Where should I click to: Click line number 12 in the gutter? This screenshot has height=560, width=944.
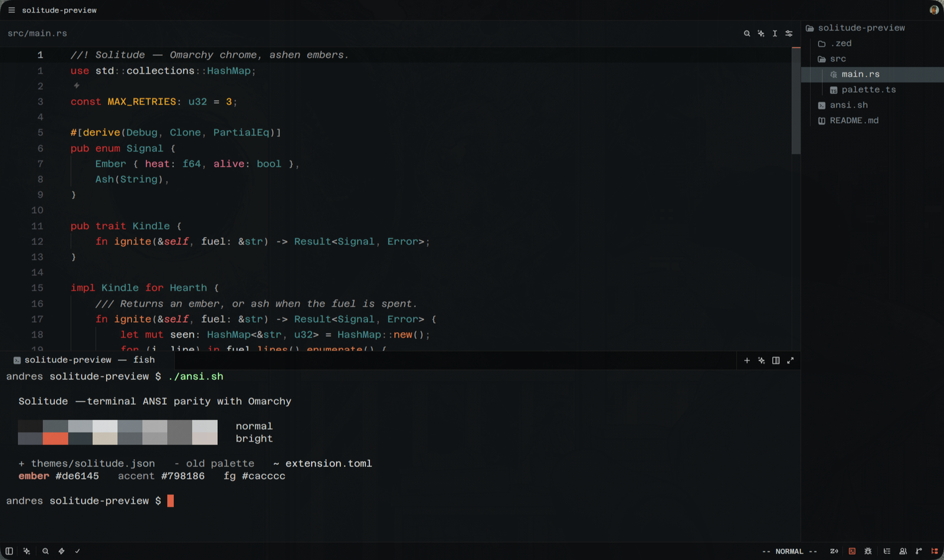point(37,241)
